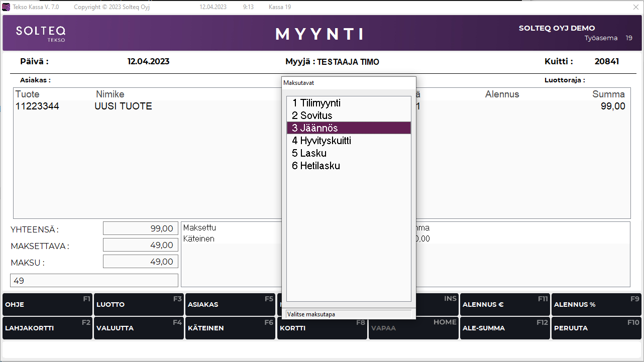This screenshot has width=644, height=362.
Task: Click the LUOTTO F3 button
Action: [x=139, y=305]
